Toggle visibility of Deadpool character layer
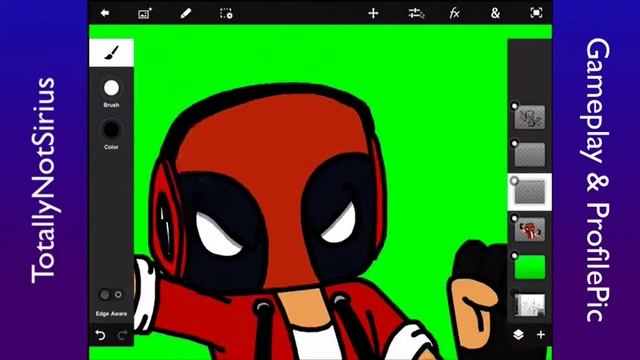Screen dimensions: 640x360 [514, 218]
